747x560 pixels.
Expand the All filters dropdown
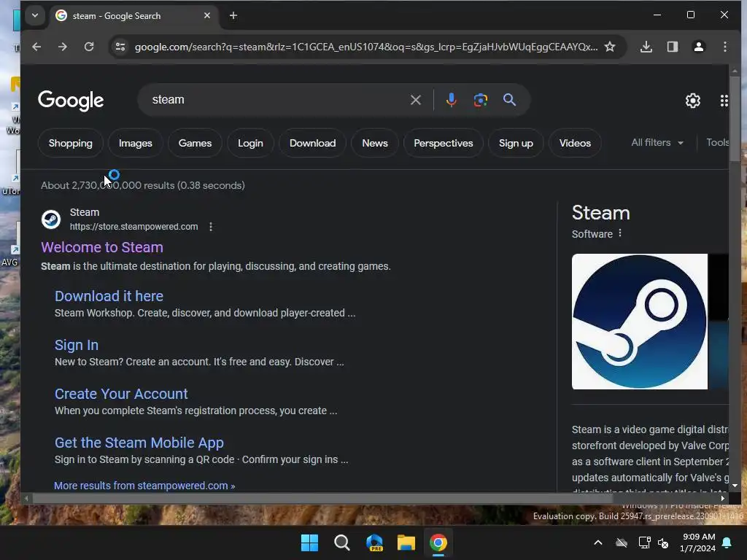[x=657, y=142]
